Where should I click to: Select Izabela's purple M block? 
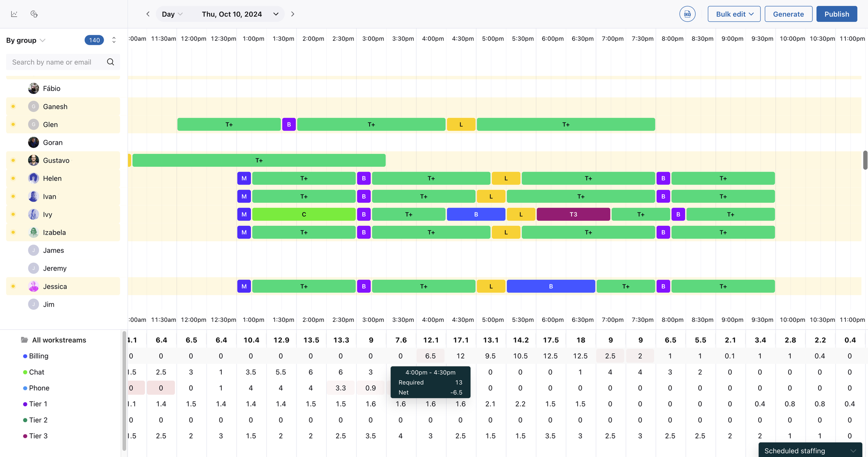244,232
